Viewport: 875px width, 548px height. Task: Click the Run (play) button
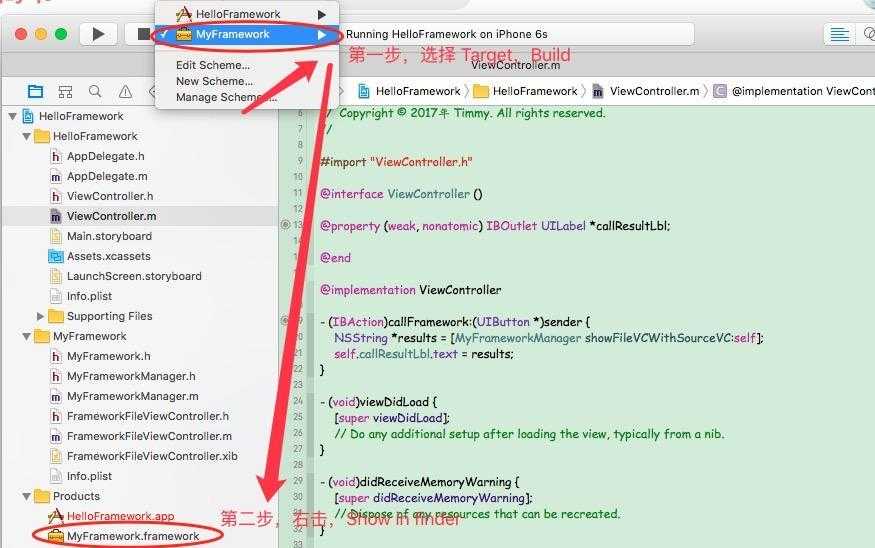[98, 34]
